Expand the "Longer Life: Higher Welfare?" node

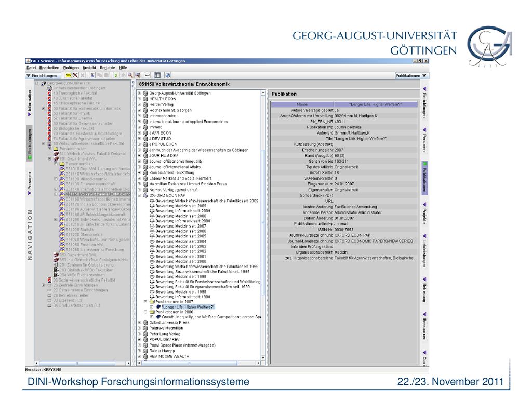click(x=152, y=307)
